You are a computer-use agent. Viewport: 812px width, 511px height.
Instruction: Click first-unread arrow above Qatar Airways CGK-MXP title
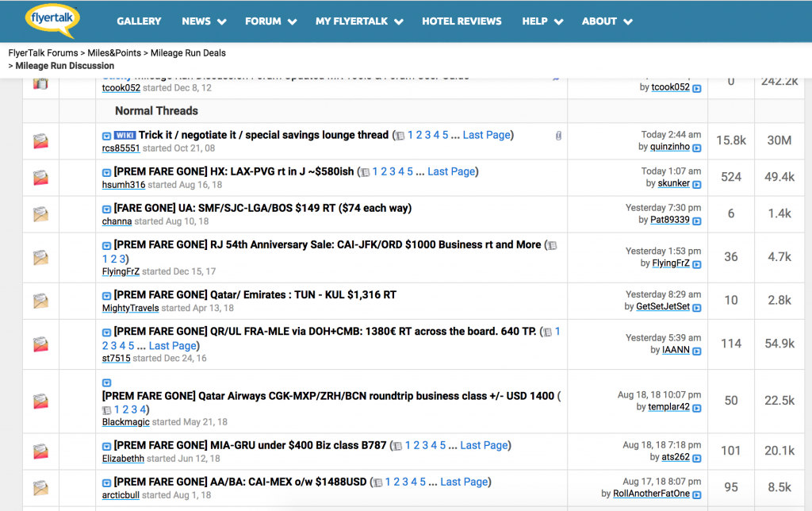point(107,383)
